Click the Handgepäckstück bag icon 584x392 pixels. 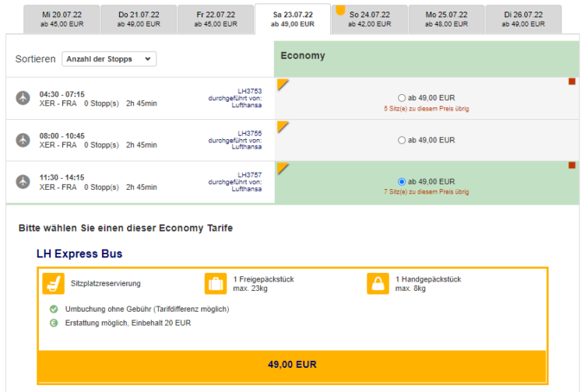pyautogui.click(x=378, y=283)
